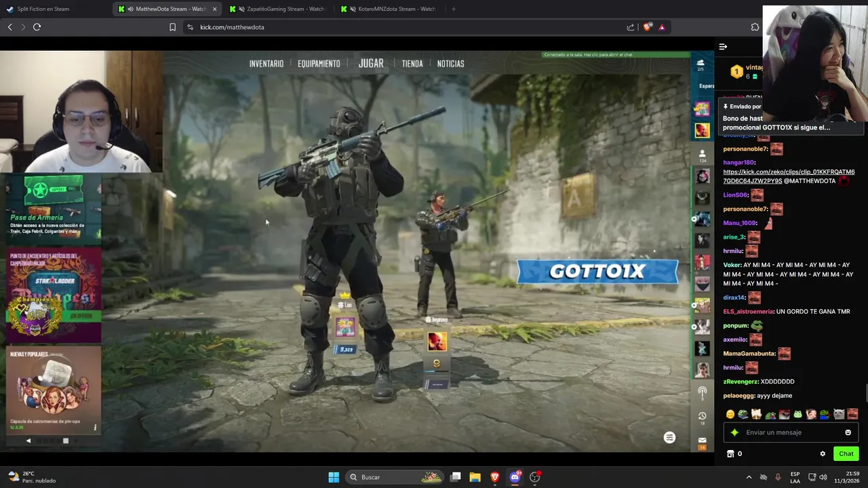Open Discord from the taskbar
This screenshot has width=868, height=488.
point(515,477)
